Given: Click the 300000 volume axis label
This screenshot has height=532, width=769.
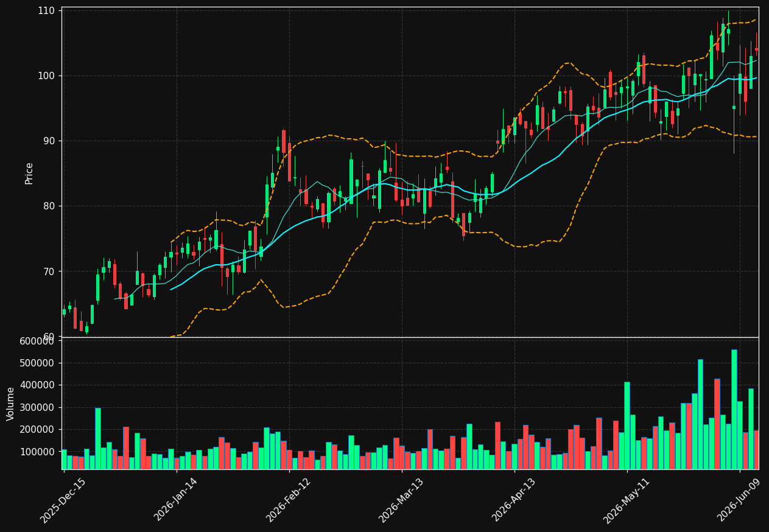Looking at the screenshot, I should click(37, 408).
